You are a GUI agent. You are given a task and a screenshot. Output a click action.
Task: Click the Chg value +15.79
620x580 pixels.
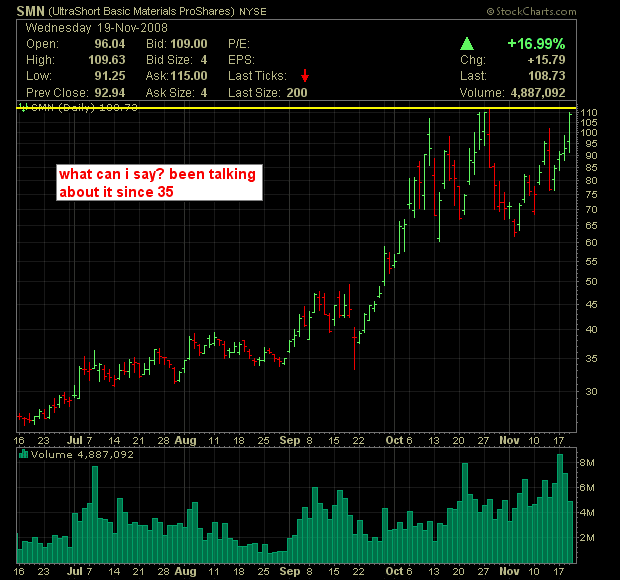coord(546,60)
